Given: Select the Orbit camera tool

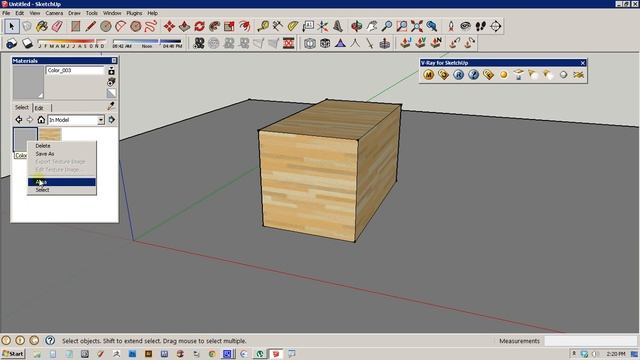Looking at the screenshot, I should 357,27.
